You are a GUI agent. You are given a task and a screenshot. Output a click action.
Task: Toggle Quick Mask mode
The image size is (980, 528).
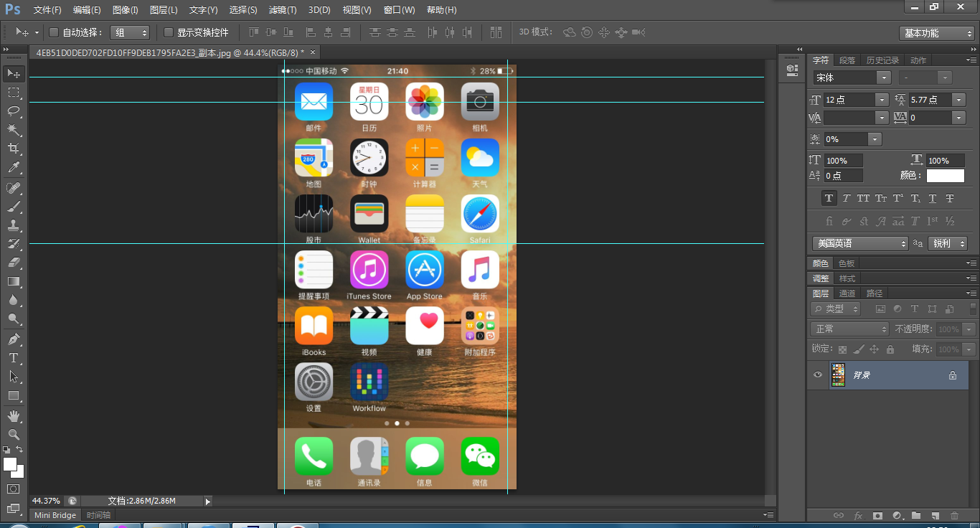tap(14, 489)
